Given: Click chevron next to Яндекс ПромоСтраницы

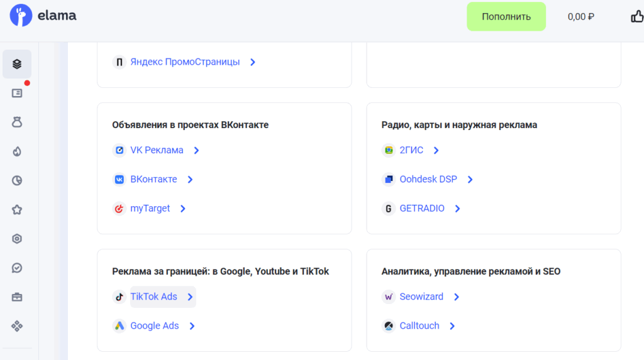Looking at the screenshot, I should (253, 62).
